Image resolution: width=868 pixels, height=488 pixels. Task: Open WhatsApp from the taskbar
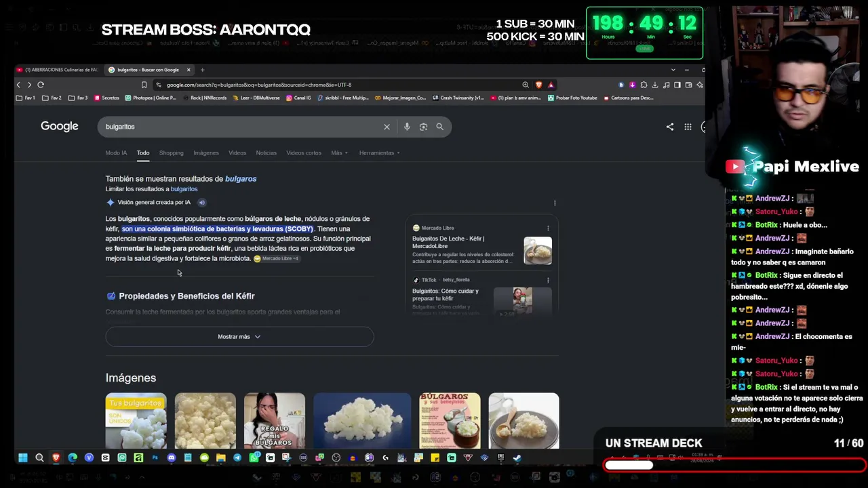coord(254,458)
